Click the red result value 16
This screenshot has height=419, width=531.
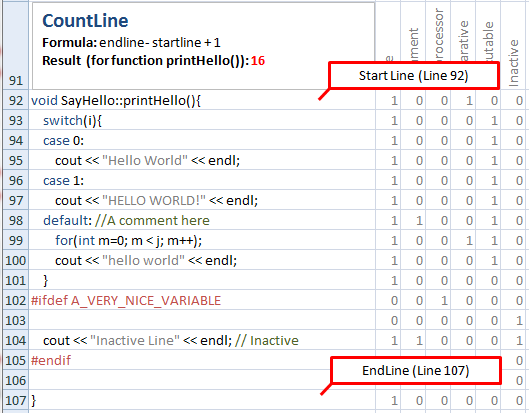point(258,61)
